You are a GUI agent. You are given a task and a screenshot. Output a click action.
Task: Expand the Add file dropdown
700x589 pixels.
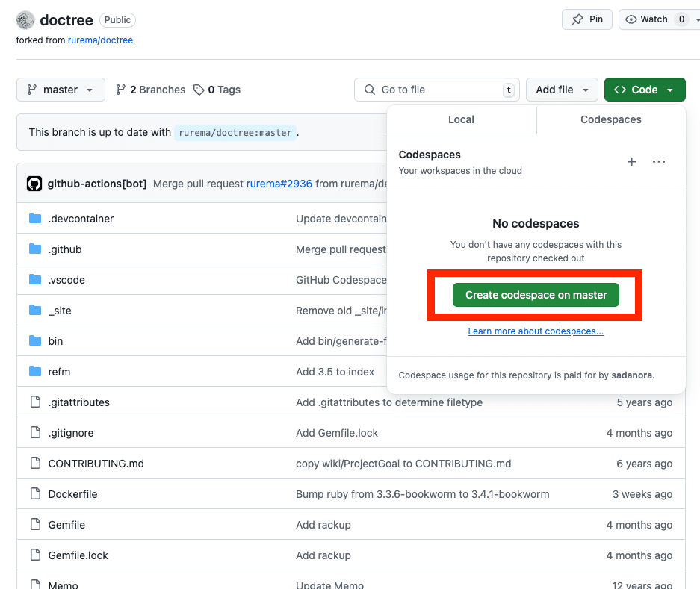[x=562, y=89]
